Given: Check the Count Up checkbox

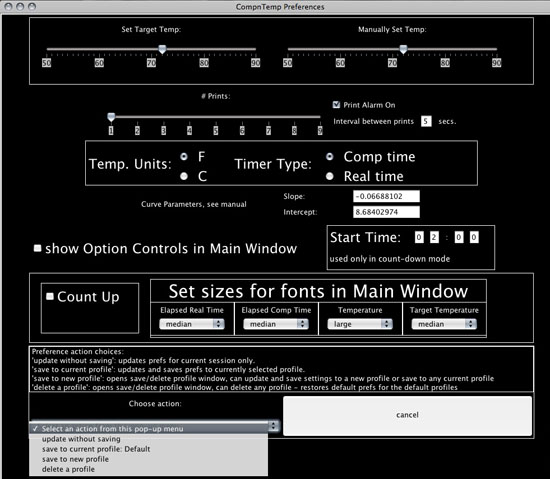Looking at the screenshot, I should pyautogui.click(x=50, y=296).
